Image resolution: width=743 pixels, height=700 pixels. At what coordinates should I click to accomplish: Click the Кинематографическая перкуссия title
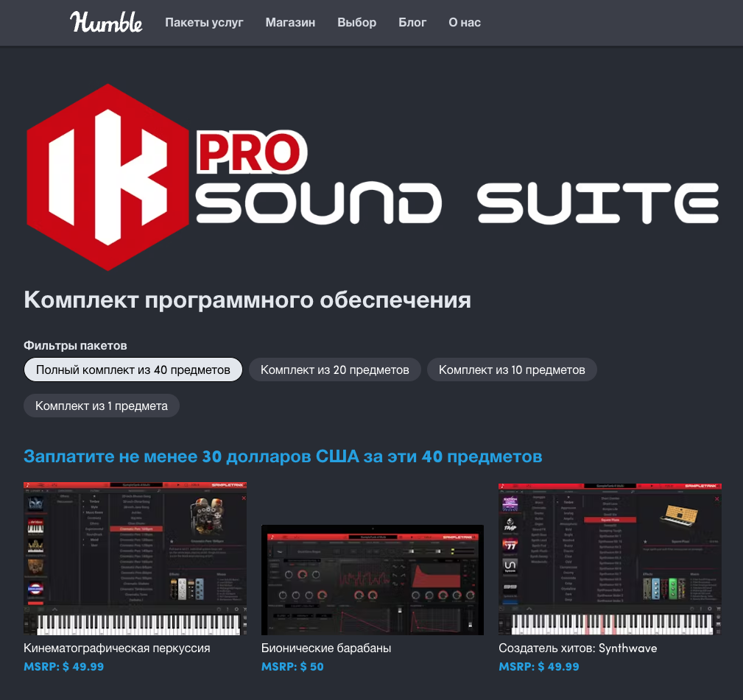click(117, 648)
